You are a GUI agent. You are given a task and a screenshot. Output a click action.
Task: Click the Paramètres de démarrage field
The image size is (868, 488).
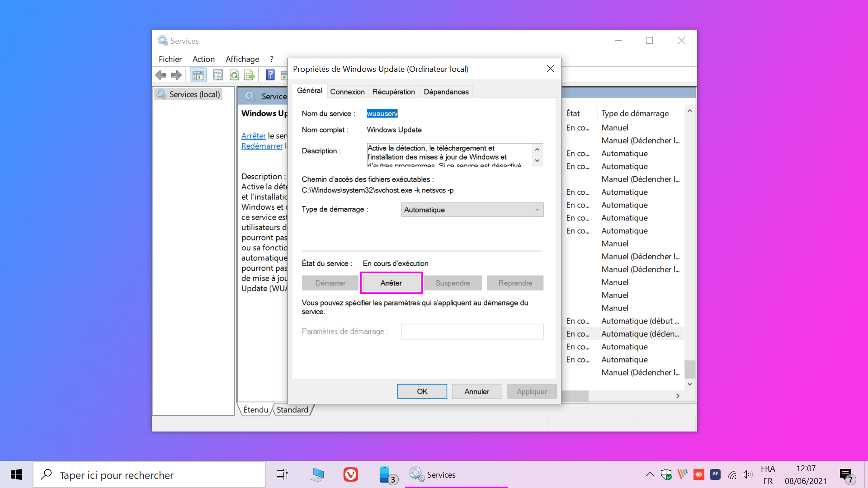(x=472, y=332)
